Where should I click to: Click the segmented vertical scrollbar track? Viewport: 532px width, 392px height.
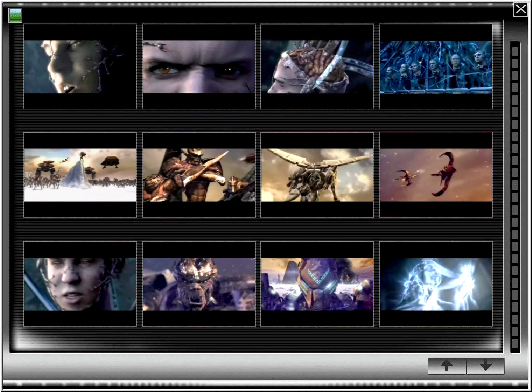point(515,197)
